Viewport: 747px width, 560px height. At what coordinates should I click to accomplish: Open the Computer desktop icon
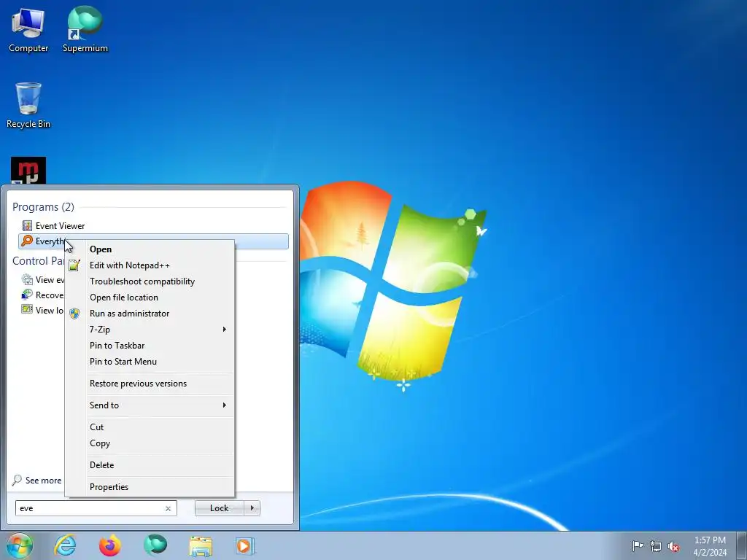pyautogui.click(x=28, y=31)
